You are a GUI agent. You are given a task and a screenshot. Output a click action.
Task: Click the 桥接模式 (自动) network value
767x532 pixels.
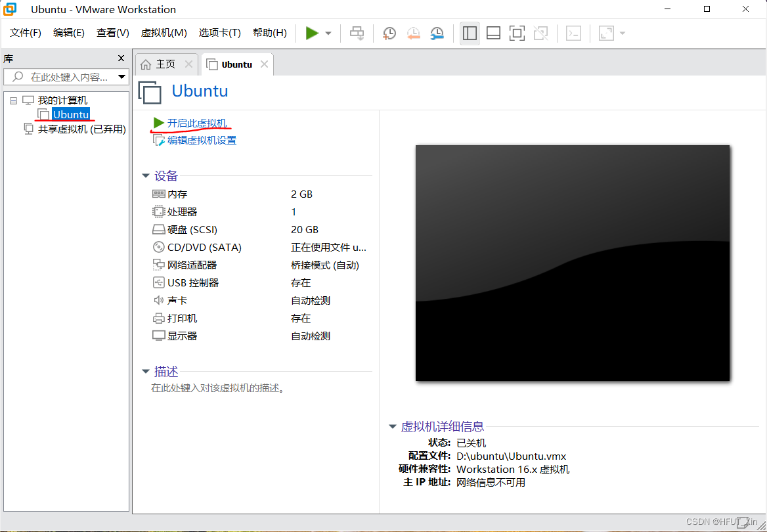coord(325,265)
